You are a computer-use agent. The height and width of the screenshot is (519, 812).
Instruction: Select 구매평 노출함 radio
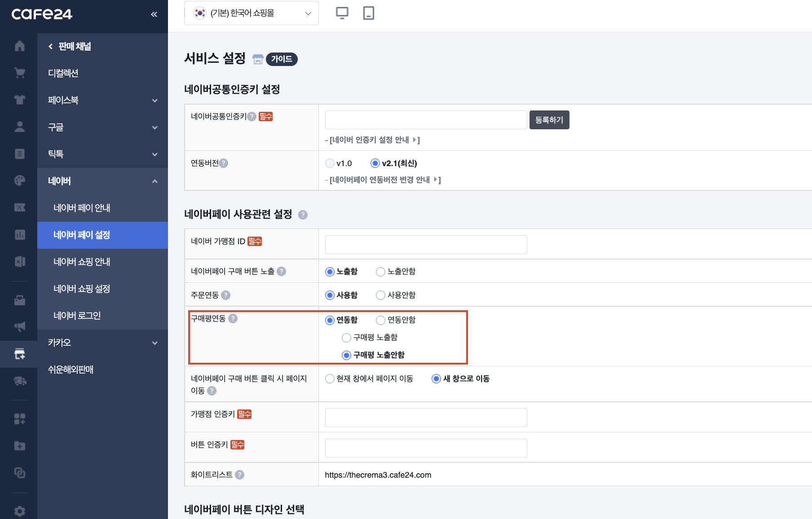[347, 338]
